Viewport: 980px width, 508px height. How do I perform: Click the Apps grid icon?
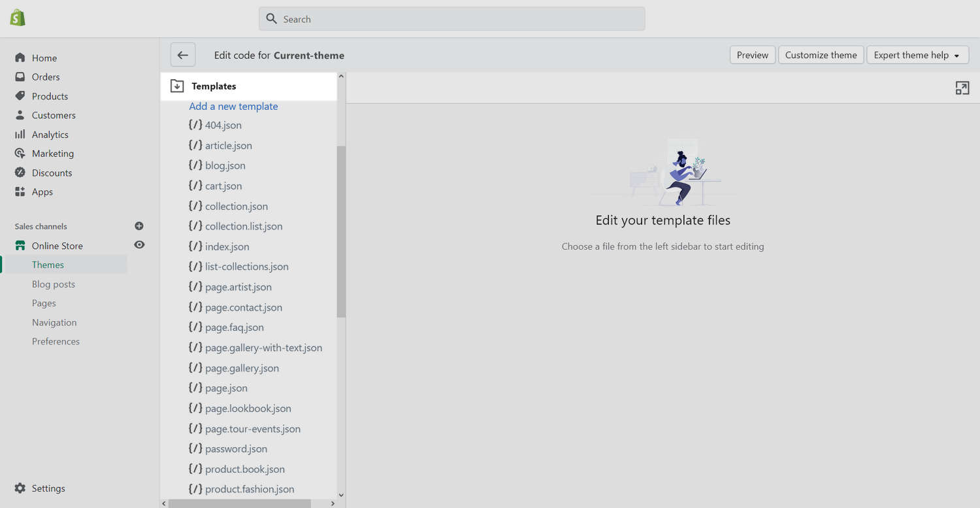click(20, 192)
